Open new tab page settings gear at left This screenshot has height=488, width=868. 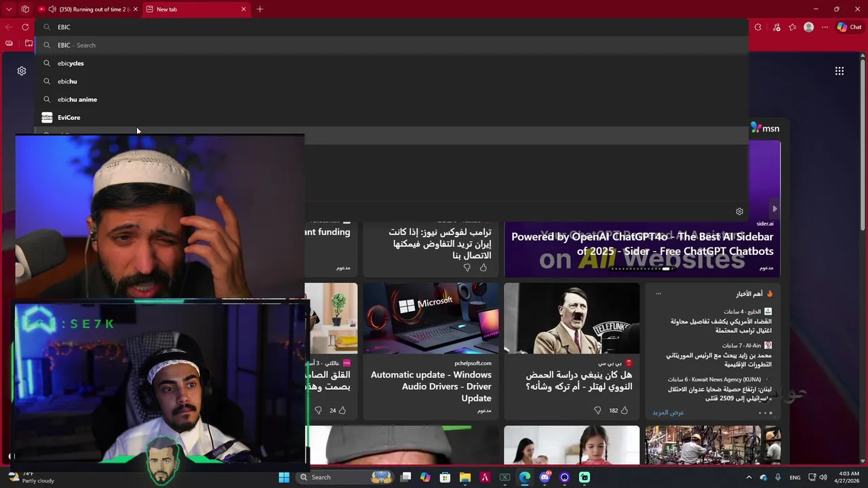tap(22, 71)
